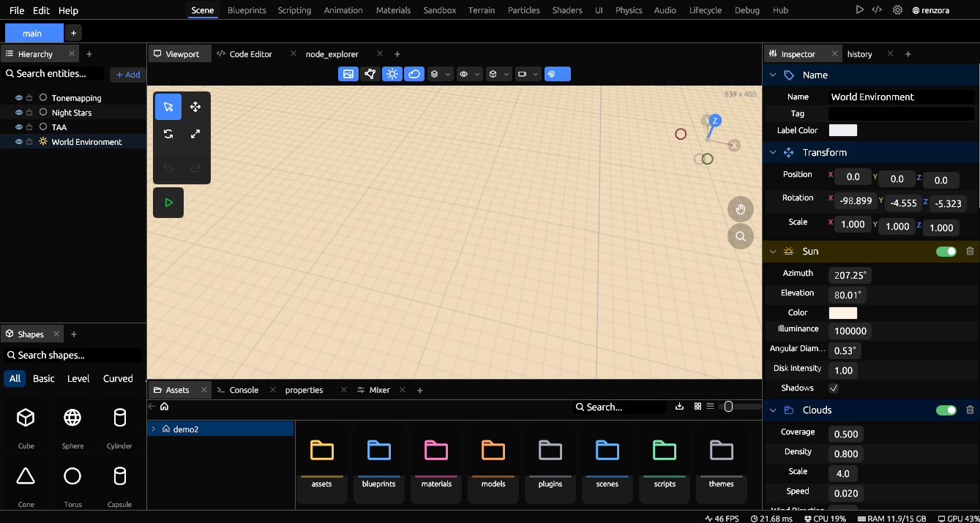980x523 pixels.
Task: Open the Sun Color swatch
Action: point(842,313)
